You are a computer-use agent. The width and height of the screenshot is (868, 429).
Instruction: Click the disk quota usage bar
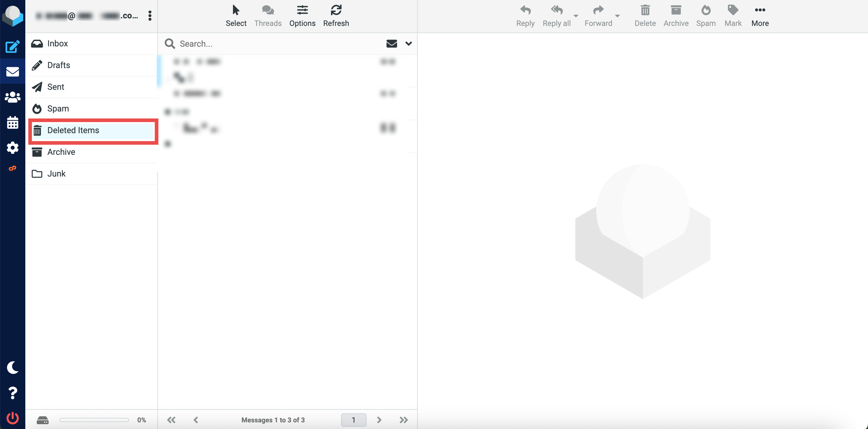point(94,420)
